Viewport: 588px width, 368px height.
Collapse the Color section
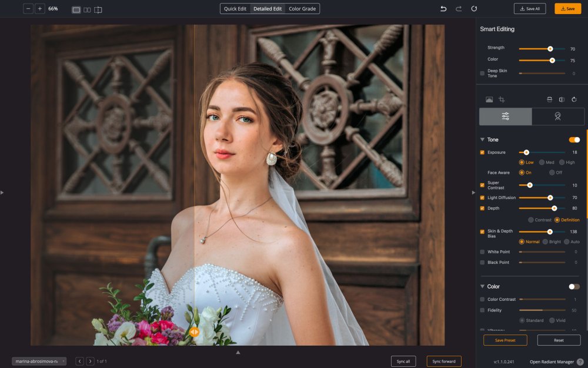click(x=482, y=286)
